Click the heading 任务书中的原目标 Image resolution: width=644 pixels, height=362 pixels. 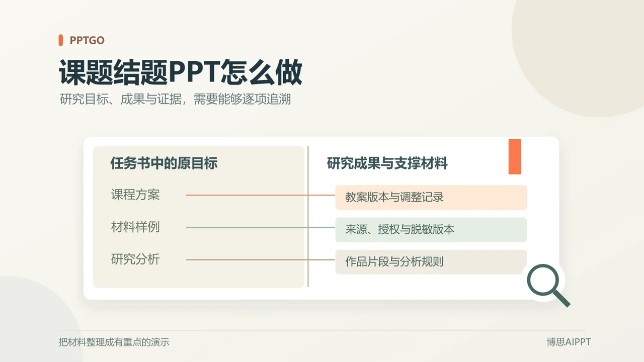(164, 163)
